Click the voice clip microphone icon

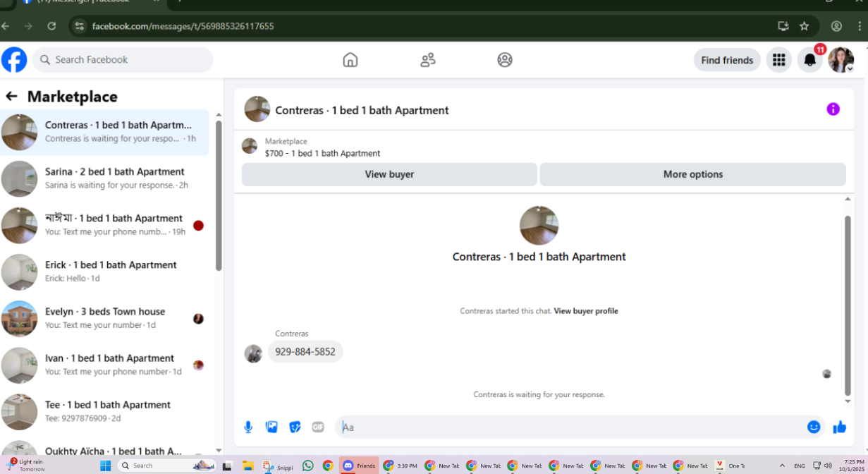point(248,427)
